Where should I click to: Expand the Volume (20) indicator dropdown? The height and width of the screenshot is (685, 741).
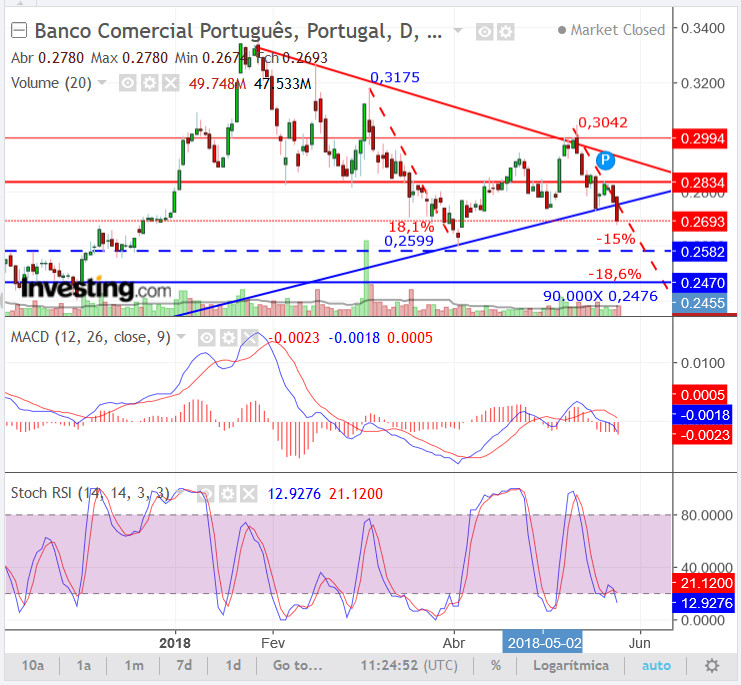pyautogui.click(x=102, y=83)
